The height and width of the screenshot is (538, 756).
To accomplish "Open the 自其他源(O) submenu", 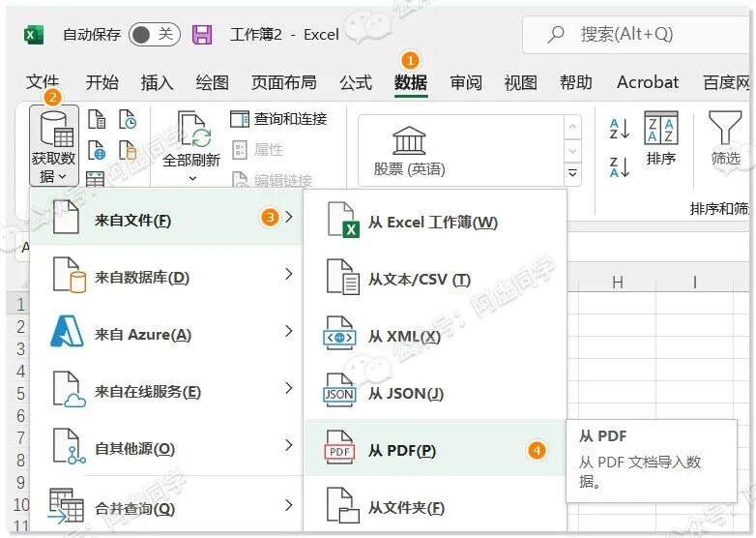I will (167, 447).
